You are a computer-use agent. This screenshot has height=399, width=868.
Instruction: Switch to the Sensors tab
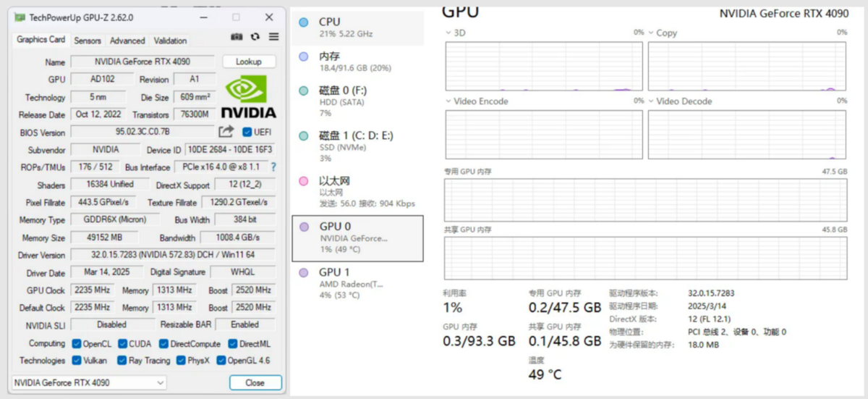(88, 41)
